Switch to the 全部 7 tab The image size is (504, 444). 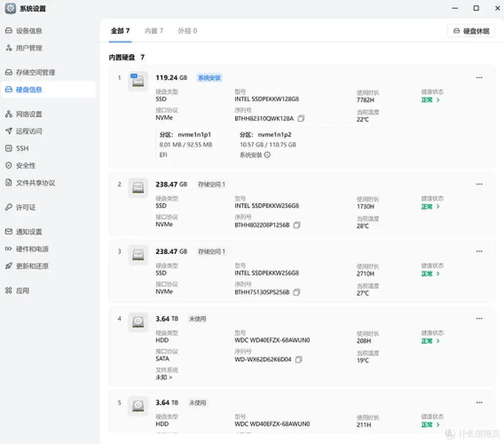point(120,31)
